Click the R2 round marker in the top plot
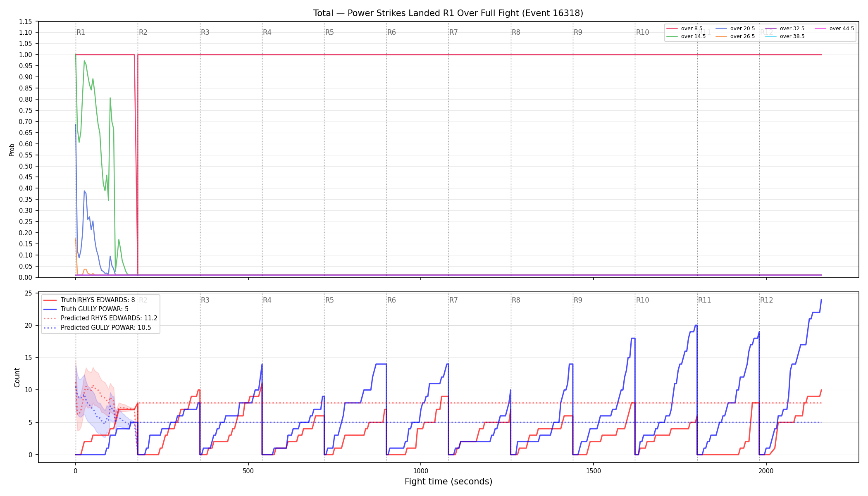The height and width of the screenshot is (496, 868). (143, 32)
